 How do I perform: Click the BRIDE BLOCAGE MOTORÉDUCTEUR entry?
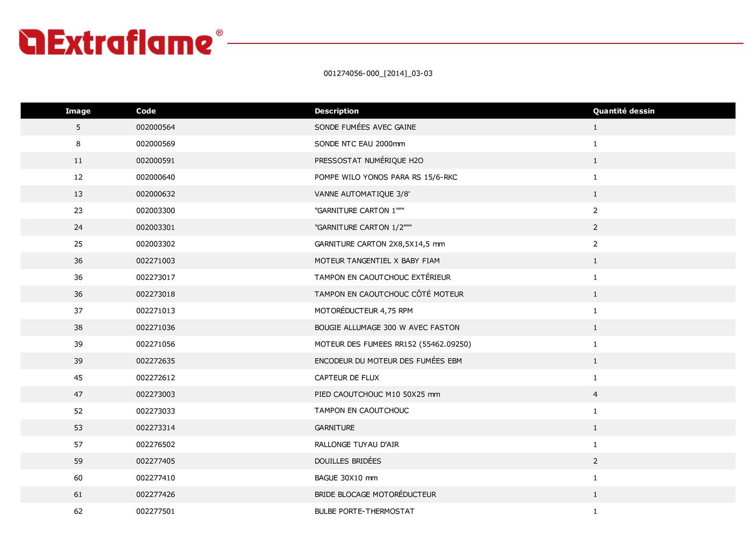[375, 494]
